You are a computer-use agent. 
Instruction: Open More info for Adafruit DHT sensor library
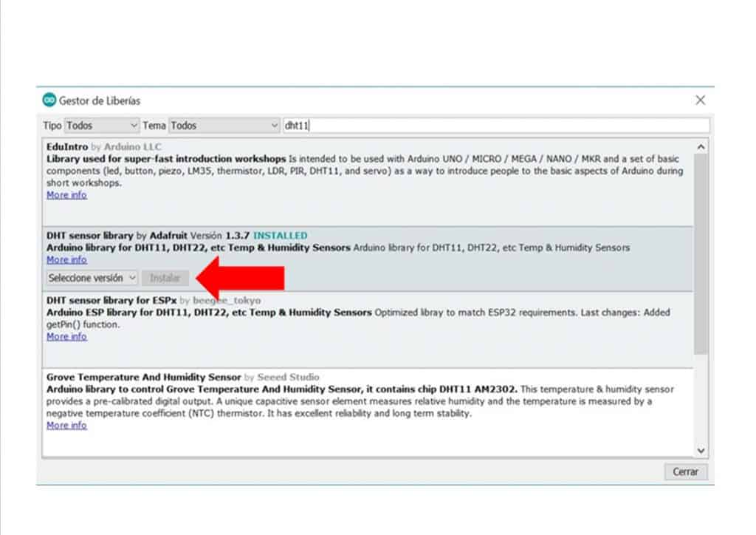66,260
